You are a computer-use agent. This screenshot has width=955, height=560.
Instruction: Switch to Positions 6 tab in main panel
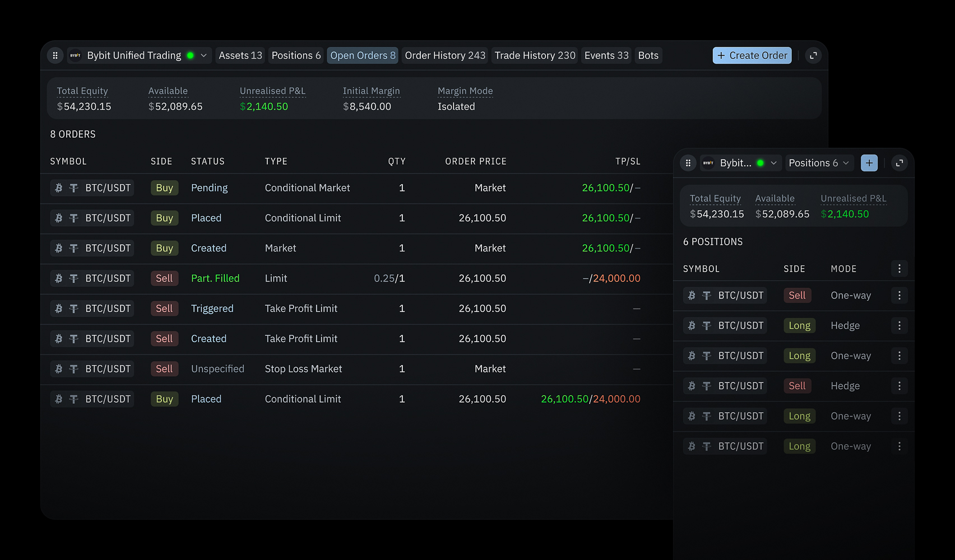coord(296,55)
